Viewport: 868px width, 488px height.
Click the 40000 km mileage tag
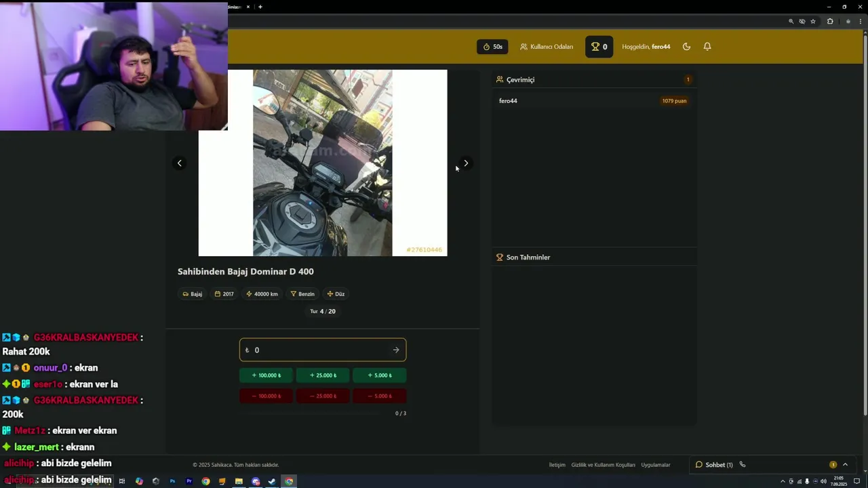click(262, 294)
